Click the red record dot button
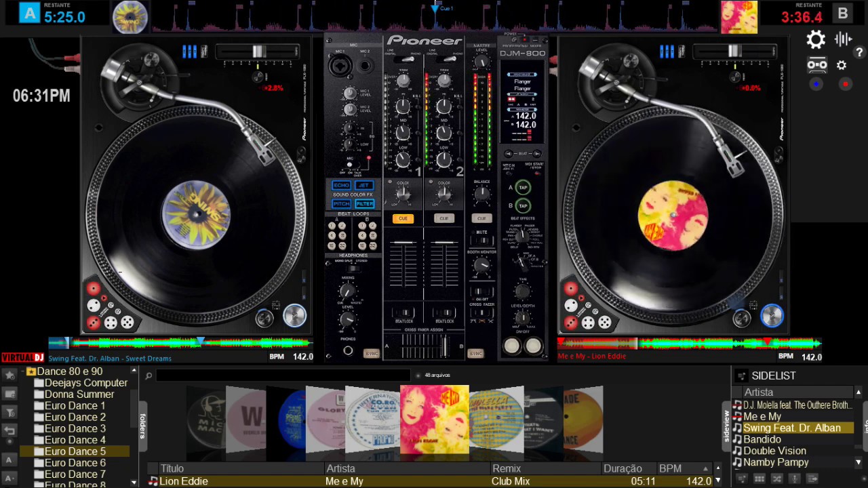This screenshot has width=868, height=488. coord(845,84)
